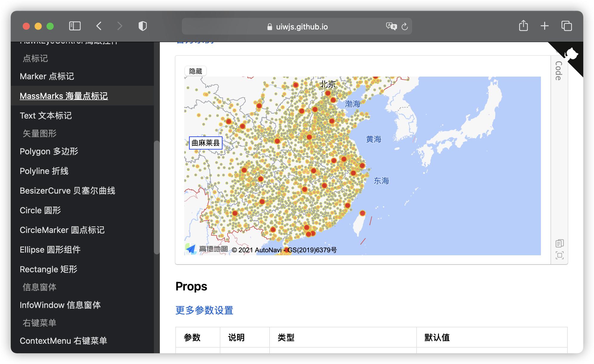This screenshot has width=594, height=364.
Task: Open the 更多参数设置 link
Action: click(x=205, y=310)
